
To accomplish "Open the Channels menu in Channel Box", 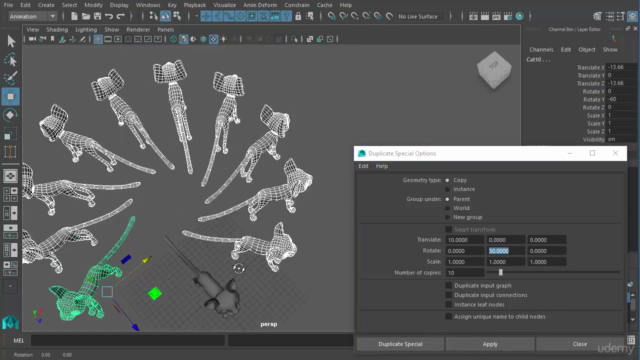I will click(541, 49).
